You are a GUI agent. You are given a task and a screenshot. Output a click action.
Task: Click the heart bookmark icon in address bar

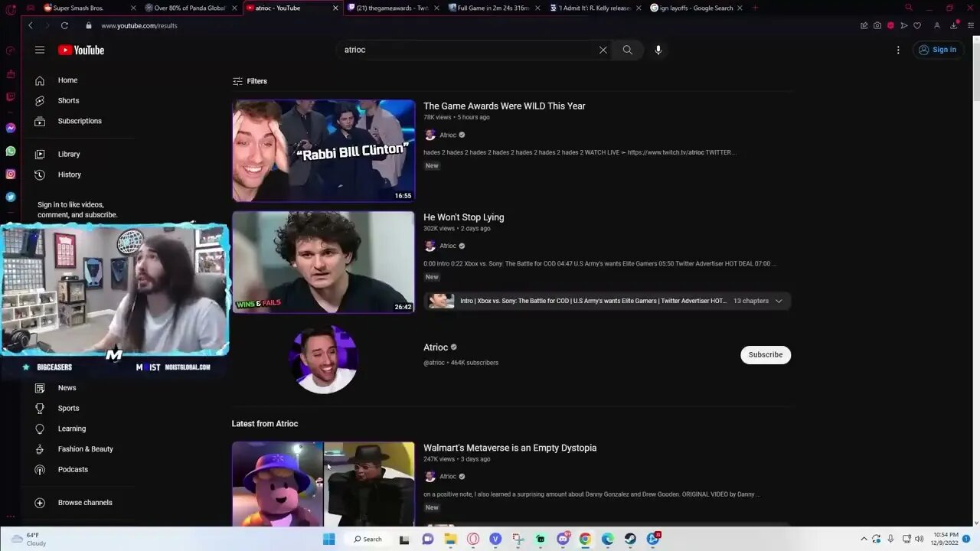[x=917, y=25]
